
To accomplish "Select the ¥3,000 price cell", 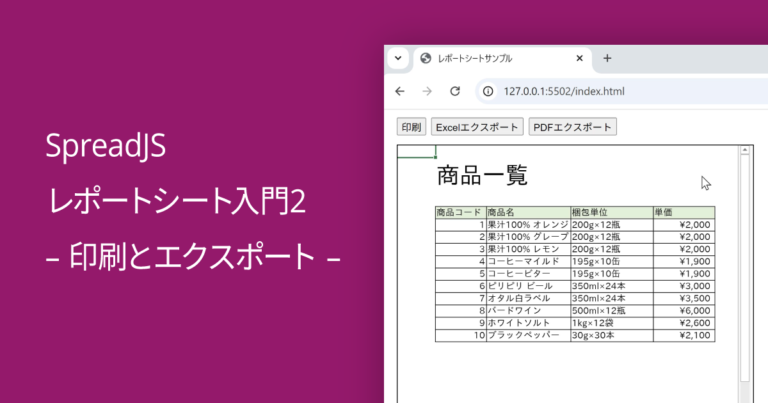I will pyautogui.click(x=684, y=286).
